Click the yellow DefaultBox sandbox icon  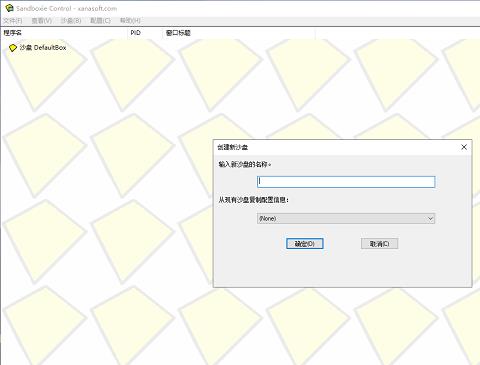point(13,48)
